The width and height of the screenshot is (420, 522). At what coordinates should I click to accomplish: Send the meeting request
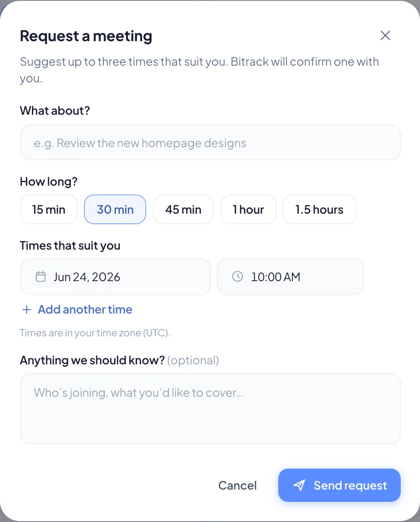pos(339,485)
